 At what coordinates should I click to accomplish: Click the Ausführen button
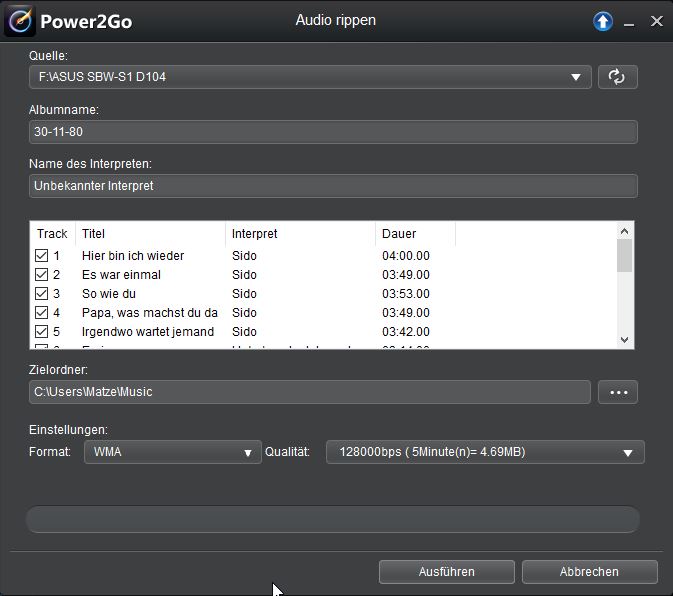pyautogui.click(x=446, y=572)
